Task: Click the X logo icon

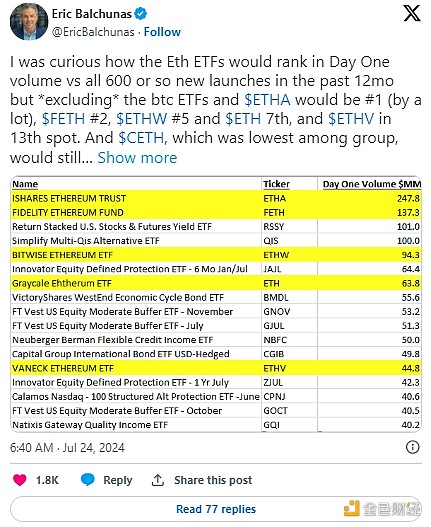Action: (x=412, y=14)
